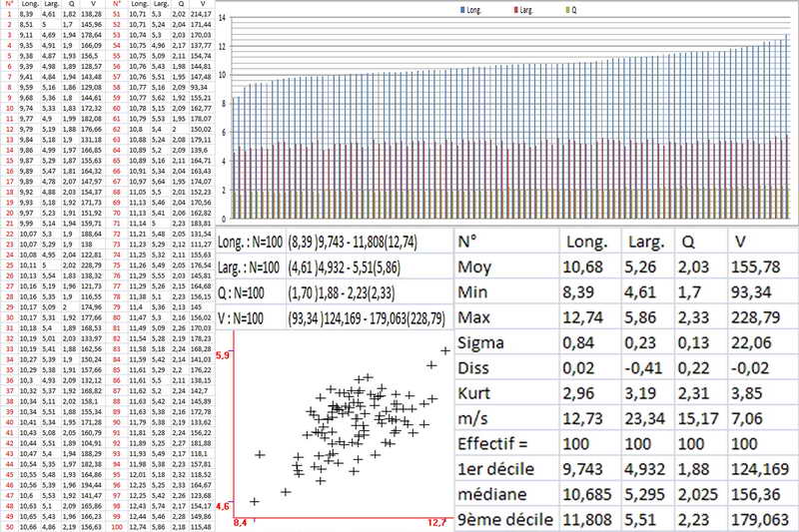
Task: Click the 'Kurt' row label
Action: (x=473, y=393)
